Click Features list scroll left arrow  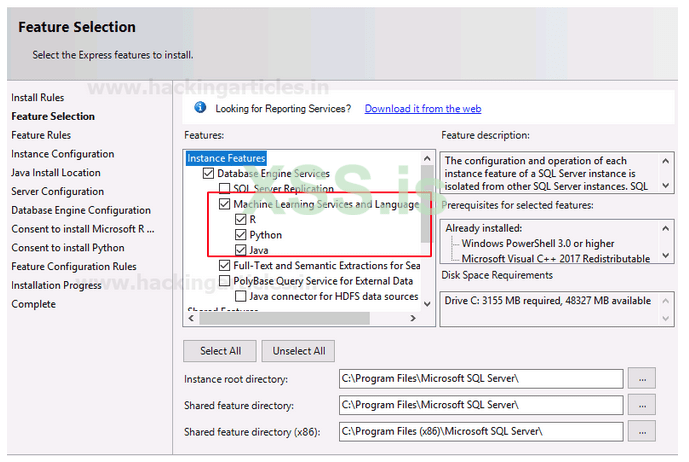coord(191,318)
